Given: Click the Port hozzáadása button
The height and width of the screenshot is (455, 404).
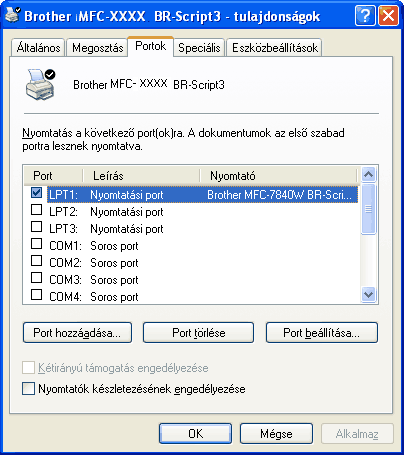Looking at the screenshot, I should [x=77, y=332].
